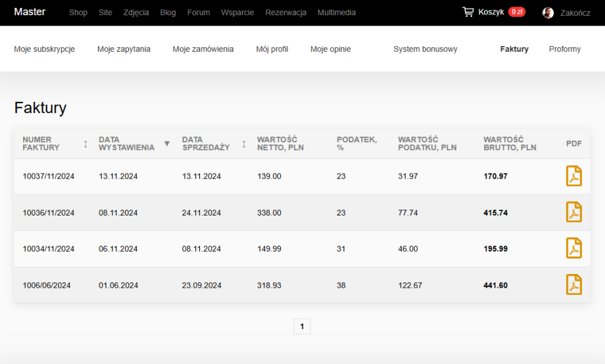Viewport: 605px width, 364px height.
Task: Open Forum from top navigation
Action: [x=198, y=12]
